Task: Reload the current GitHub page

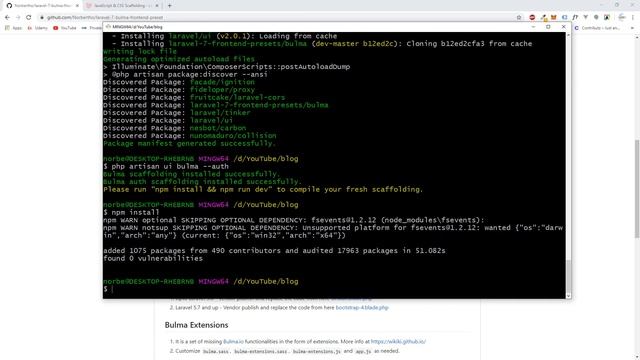Action: tap(29, 18)
